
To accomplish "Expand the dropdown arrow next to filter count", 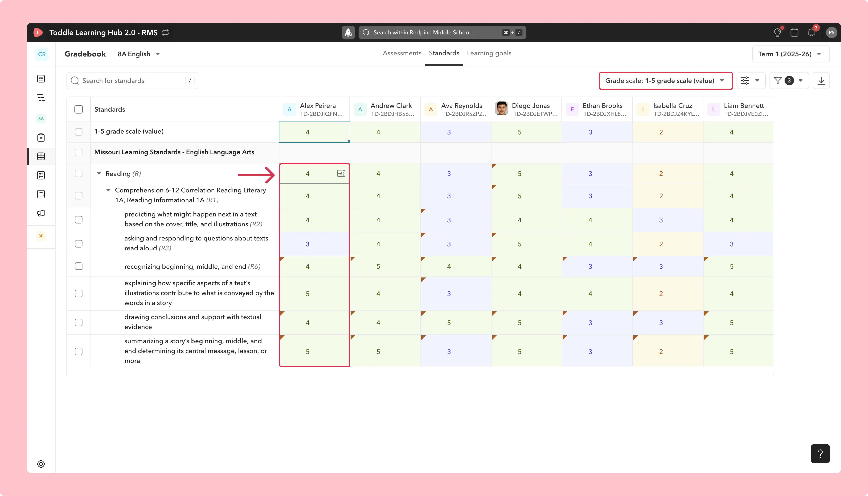I will point(801,81).
